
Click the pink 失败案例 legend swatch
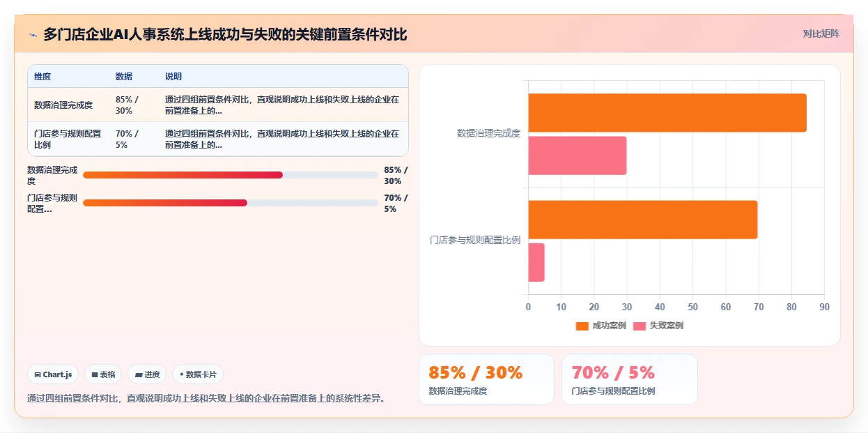click(x=640, y=326)
